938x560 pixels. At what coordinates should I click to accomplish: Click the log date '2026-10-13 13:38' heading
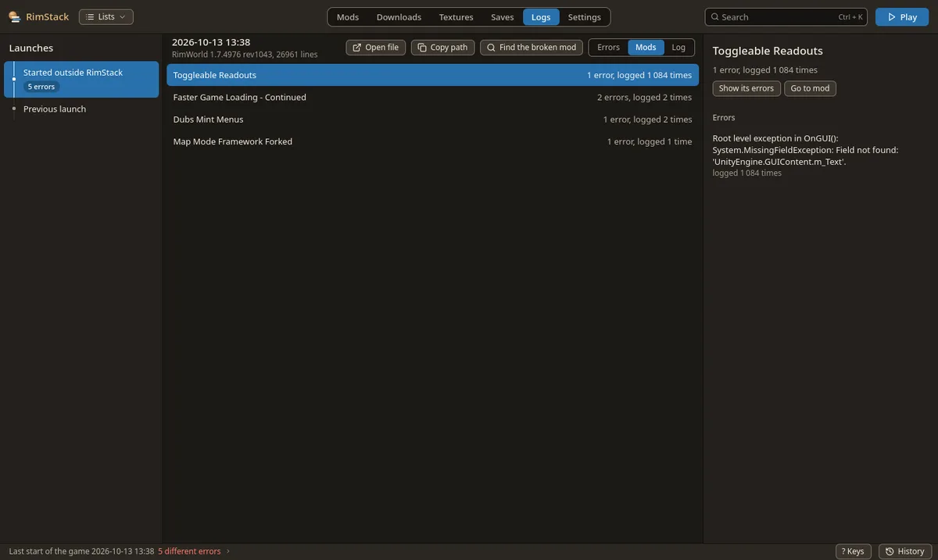[x=211, y=42]
